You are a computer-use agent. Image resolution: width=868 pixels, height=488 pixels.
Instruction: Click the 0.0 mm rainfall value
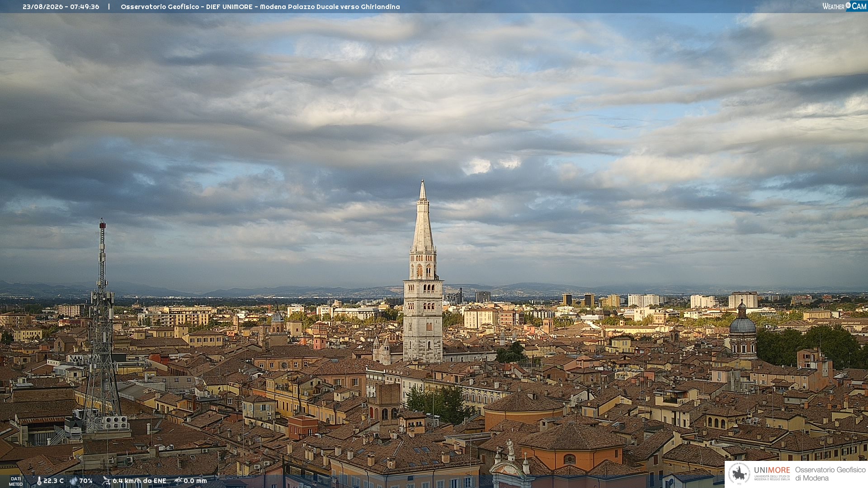[x=195, y=481]
